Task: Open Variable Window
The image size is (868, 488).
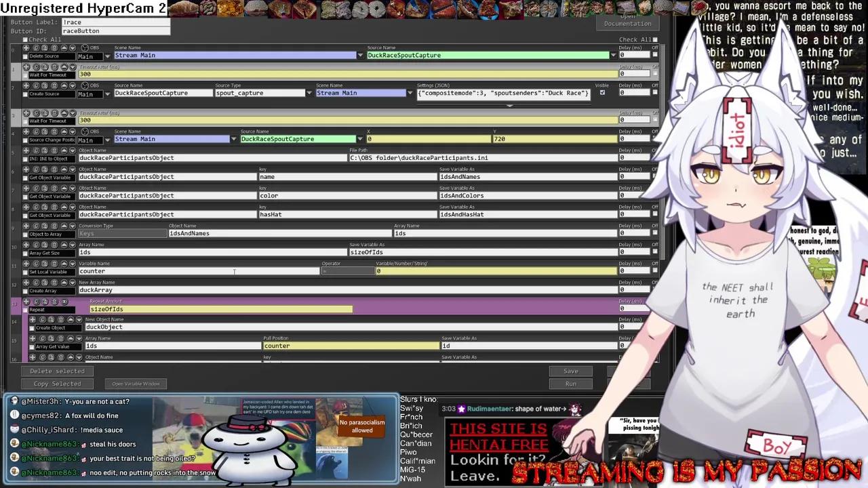Action: [x=136, y=384]
